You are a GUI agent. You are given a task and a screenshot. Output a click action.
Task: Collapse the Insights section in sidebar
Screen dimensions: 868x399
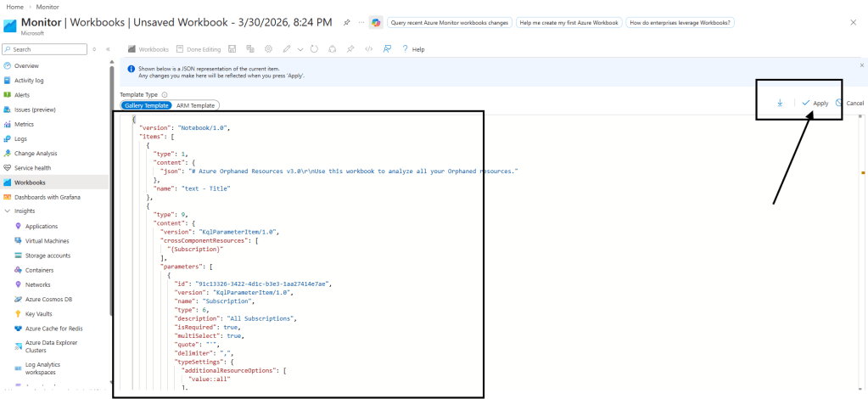pos(8,211)
